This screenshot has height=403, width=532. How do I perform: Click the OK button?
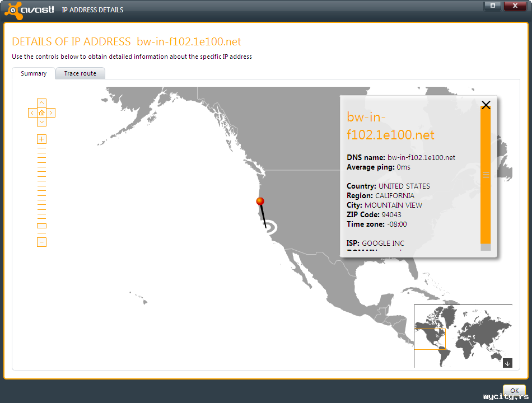[x=514, y=391]
